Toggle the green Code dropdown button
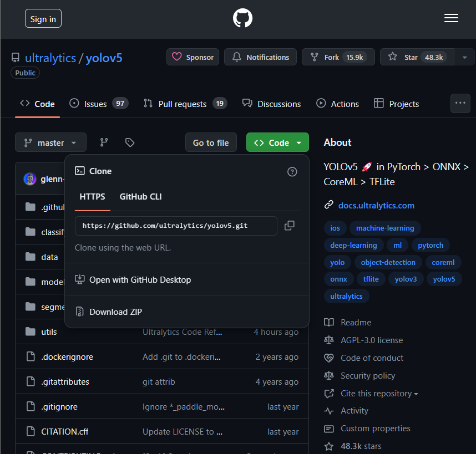The height and width of the screenshot is (454, 476). pyautogui.click(x=277, y=142)
